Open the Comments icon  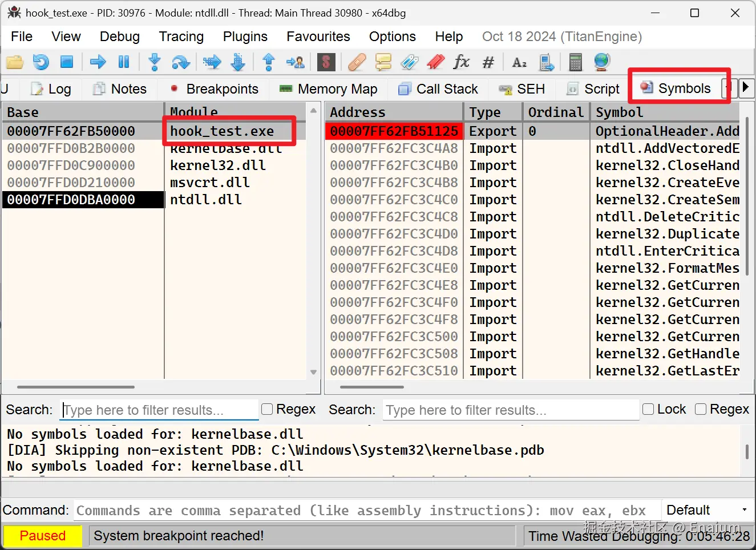tap(383, 62)
